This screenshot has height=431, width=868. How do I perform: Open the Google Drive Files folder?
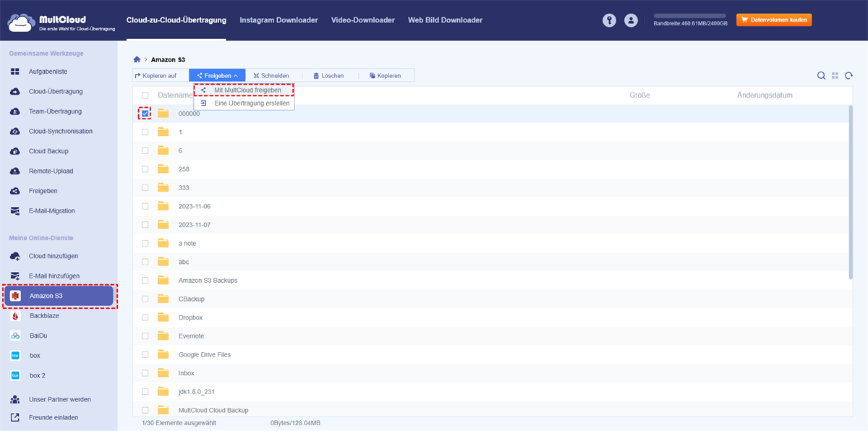pyautogui.click(x=205, y=354)
